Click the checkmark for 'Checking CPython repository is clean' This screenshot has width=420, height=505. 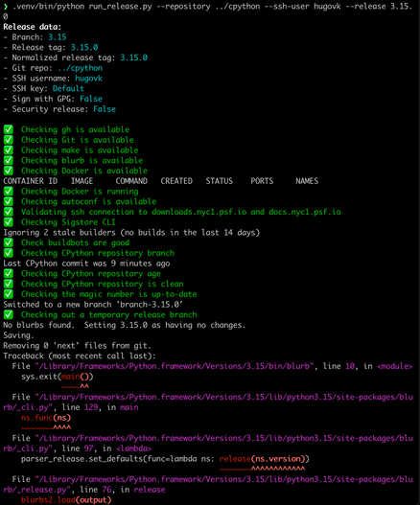point(9,284)
